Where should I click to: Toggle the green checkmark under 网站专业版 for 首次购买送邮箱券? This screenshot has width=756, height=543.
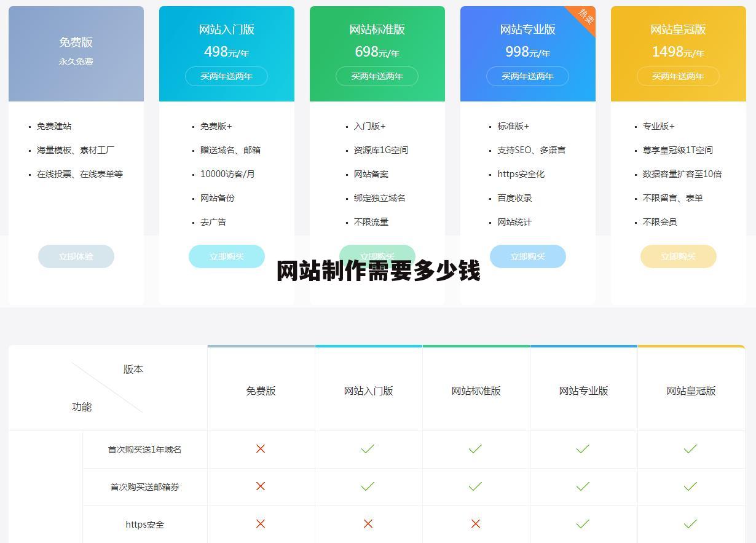point(583,486)
